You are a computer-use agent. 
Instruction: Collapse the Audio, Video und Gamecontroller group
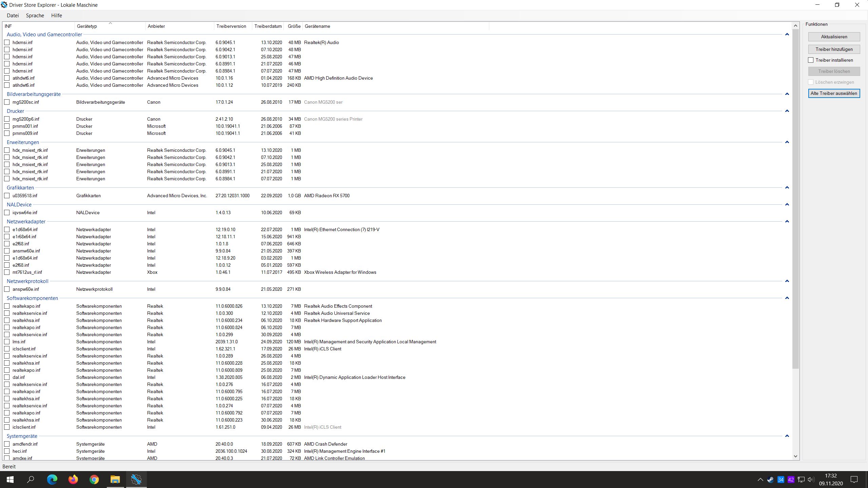pos(787,34)
